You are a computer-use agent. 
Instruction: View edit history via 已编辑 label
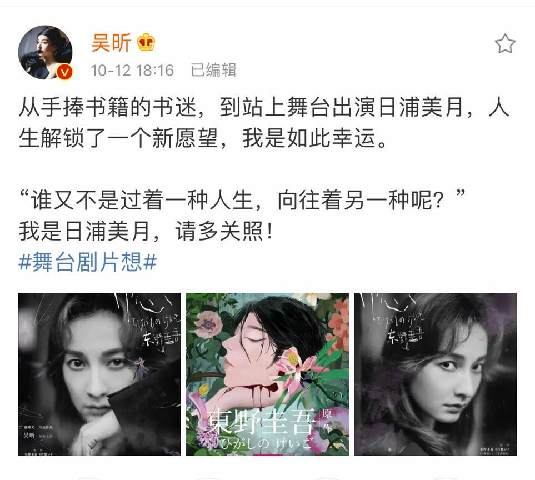click(x=214, y=70)
